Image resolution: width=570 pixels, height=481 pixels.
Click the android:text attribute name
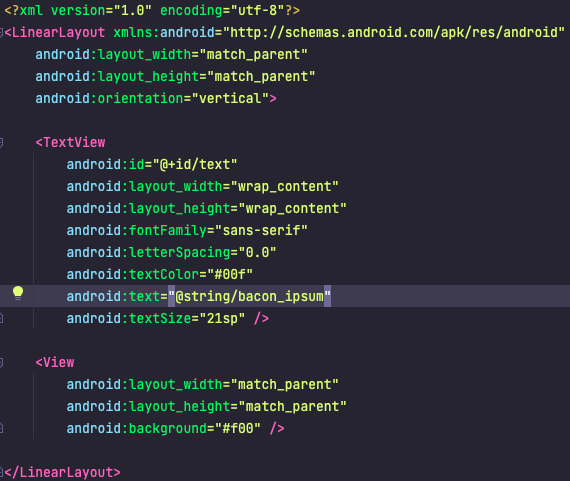[x=113, y=297]
